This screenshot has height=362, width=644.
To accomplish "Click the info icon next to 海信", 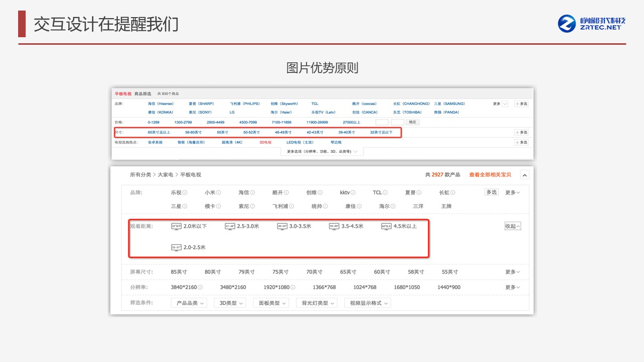I will click(252, 193).
